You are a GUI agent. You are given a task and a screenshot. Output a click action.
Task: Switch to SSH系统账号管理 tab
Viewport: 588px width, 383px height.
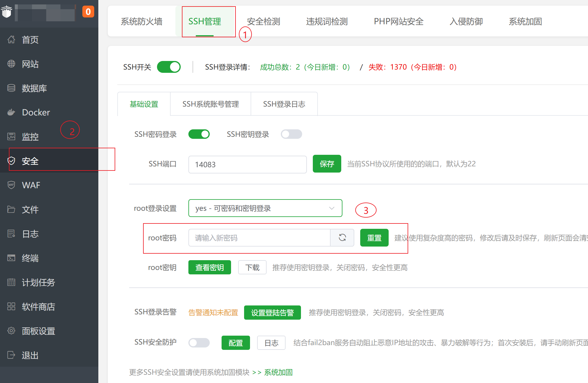pos(211,104)
